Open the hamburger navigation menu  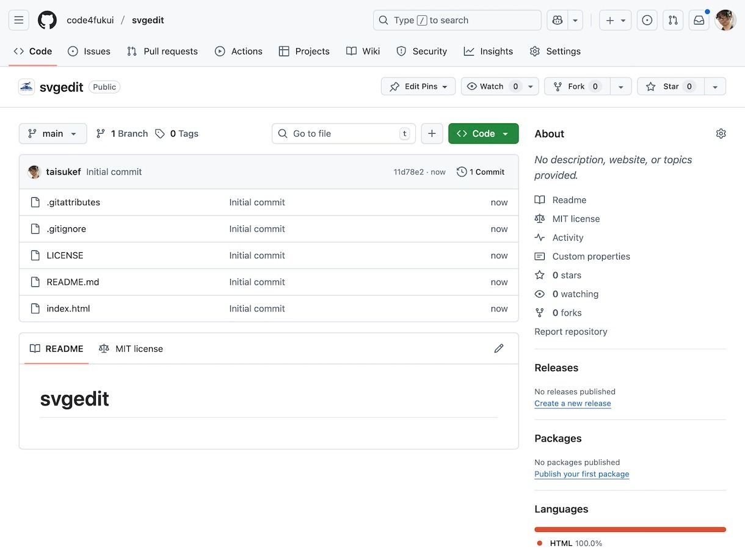(x=18, y=20)
